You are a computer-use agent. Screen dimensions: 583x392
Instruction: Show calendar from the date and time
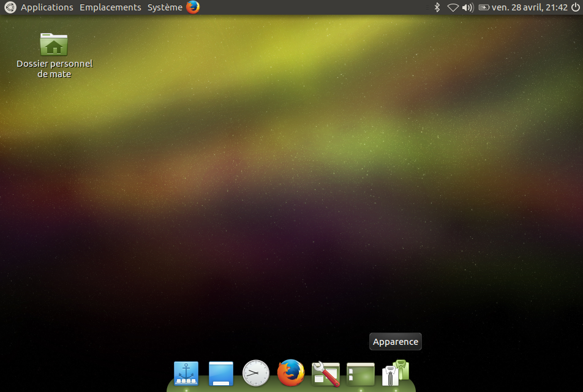click(530, 7)
